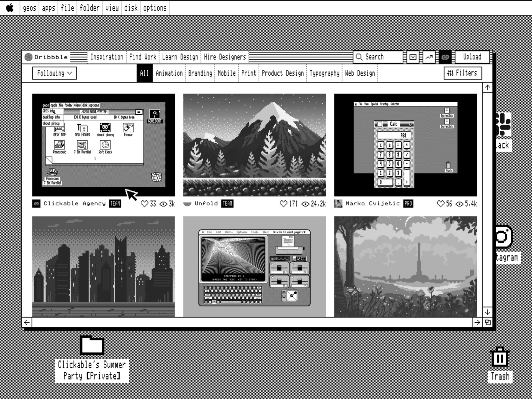Click the activity trend arrow icon
532x399 pixels.
(429, 57)
